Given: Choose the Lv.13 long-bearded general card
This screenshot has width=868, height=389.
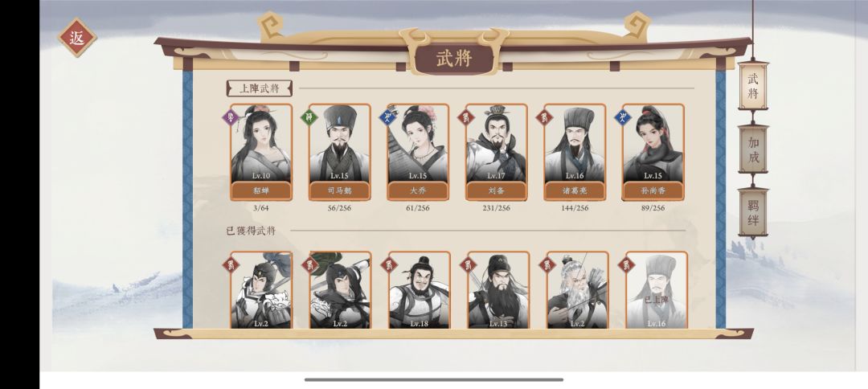Looking at the screenshot, I should (498, 290).
